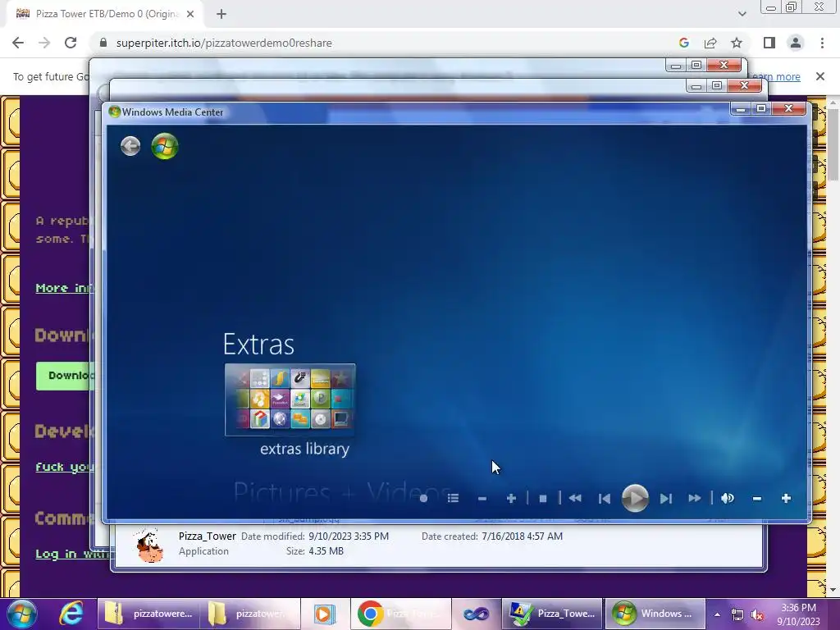Click the record button in Media Center
This screenshot has height=630, width=840.
click(x=423, y=499)
